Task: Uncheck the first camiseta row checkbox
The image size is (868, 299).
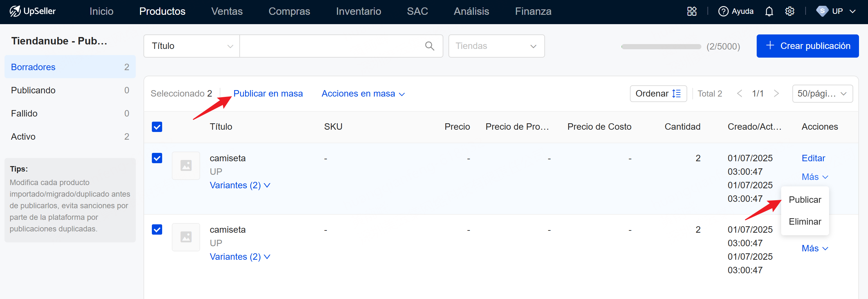Action: pos(157,158)
